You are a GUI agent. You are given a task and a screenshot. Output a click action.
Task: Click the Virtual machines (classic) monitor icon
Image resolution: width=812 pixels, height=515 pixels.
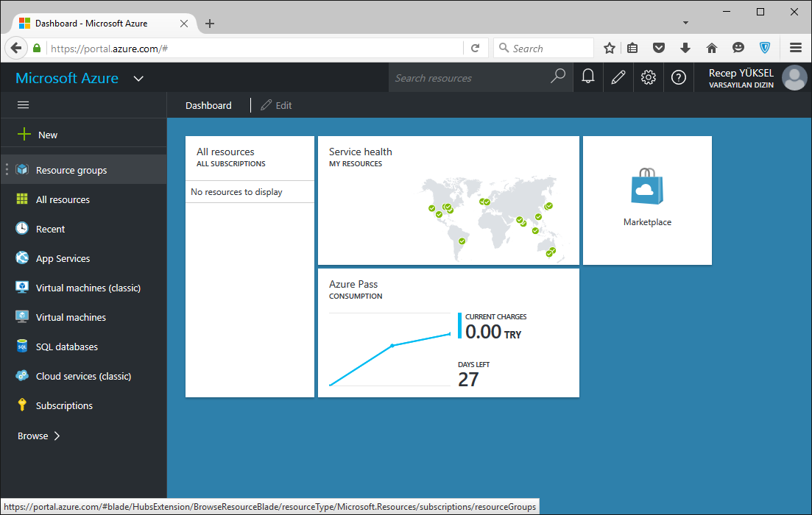point(22,287)
